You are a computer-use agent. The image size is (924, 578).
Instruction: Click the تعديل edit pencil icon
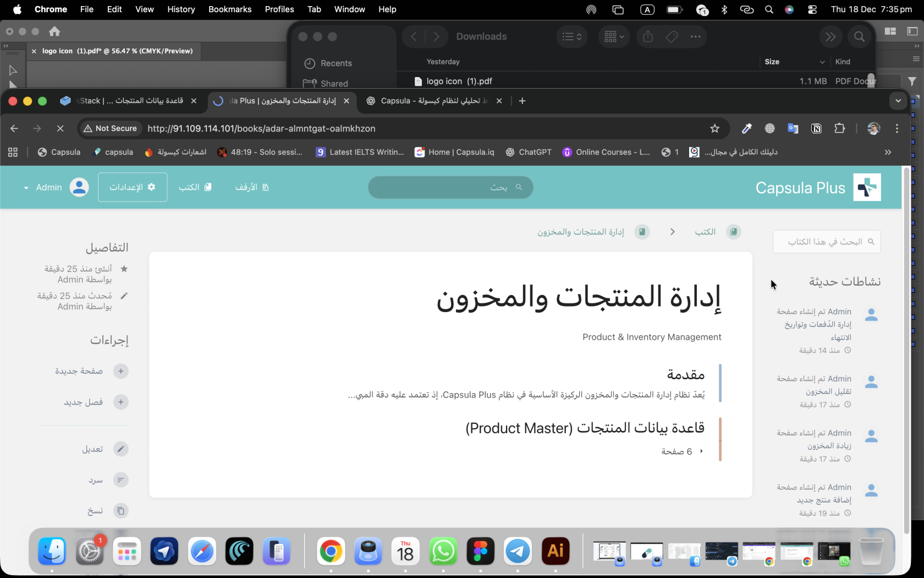121,449
